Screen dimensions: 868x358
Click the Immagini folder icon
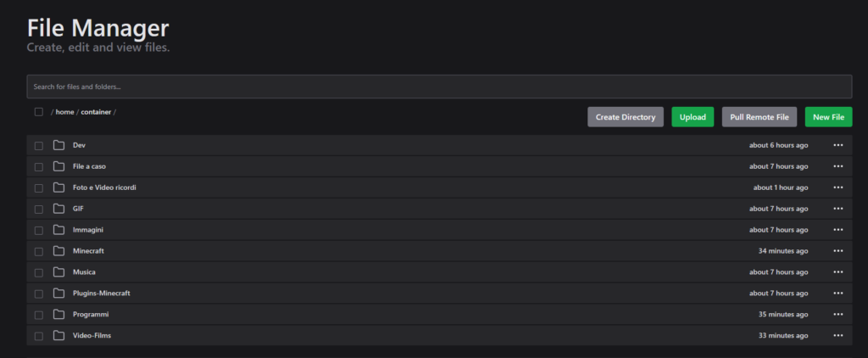[x=58, y=230]
